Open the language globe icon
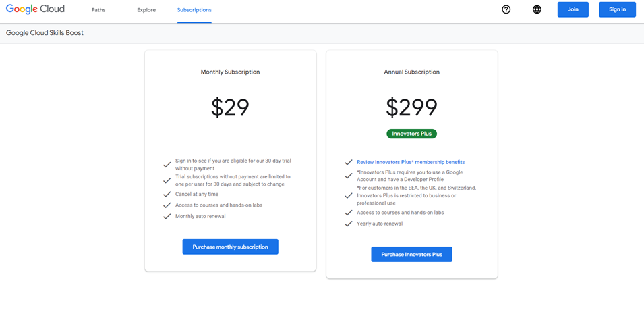 pyautogui.click(x=537, y=9)
